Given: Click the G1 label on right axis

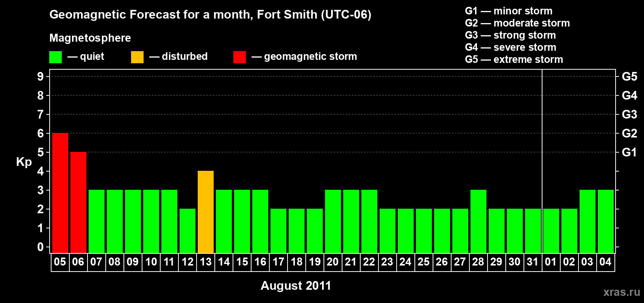Looking at the screenshot, I should pyautogui.click(x=630, y=152).
